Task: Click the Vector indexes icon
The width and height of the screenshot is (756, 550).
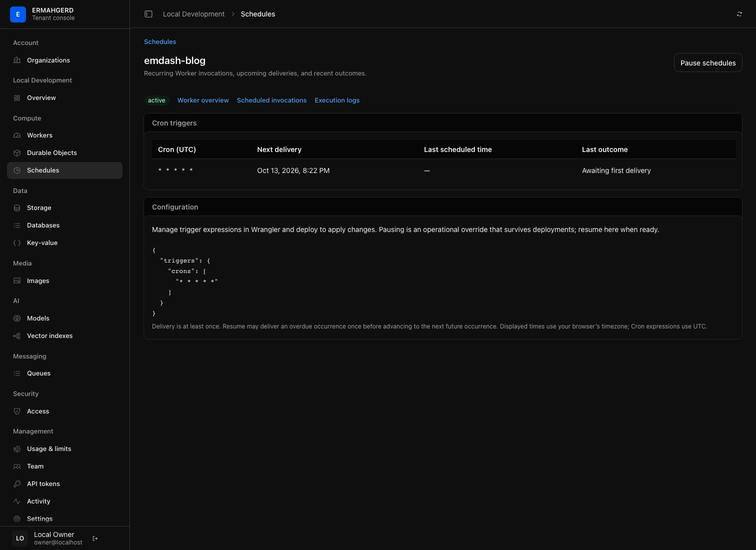Action: pos(17,336)
